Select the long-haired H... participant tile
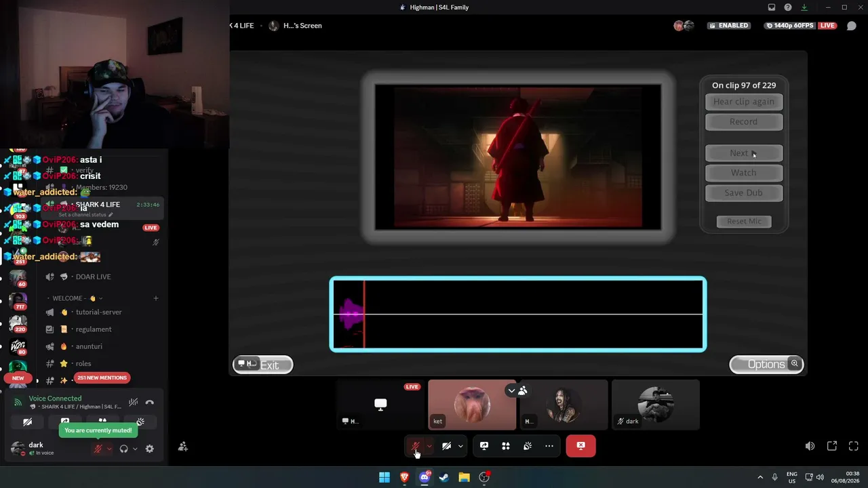The width and height of the screenshot is (868, 488). 564,405
